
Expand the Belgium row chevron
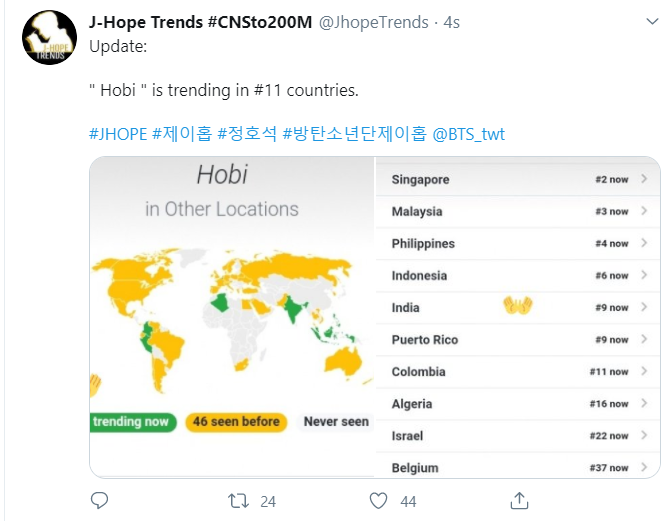click(644, 467)
